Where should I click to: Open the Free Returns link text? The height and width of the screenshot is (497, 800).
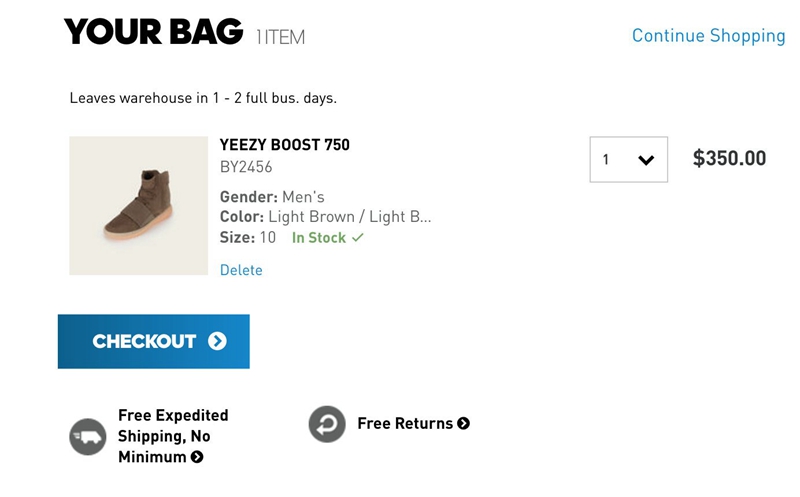[405, 424]
